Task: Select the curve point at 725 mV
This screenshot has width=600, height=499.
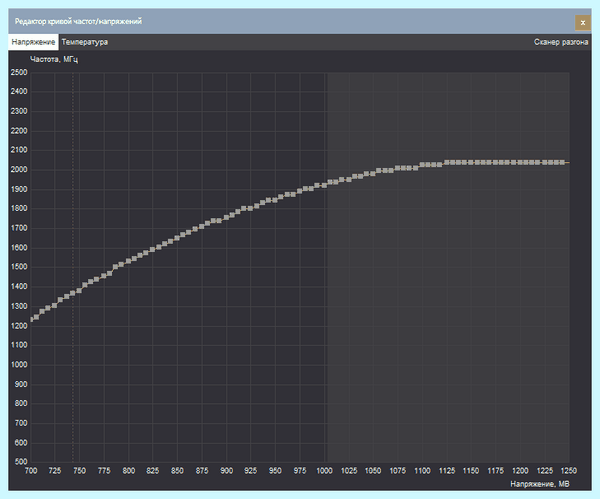Action: [x=55, y=305]
